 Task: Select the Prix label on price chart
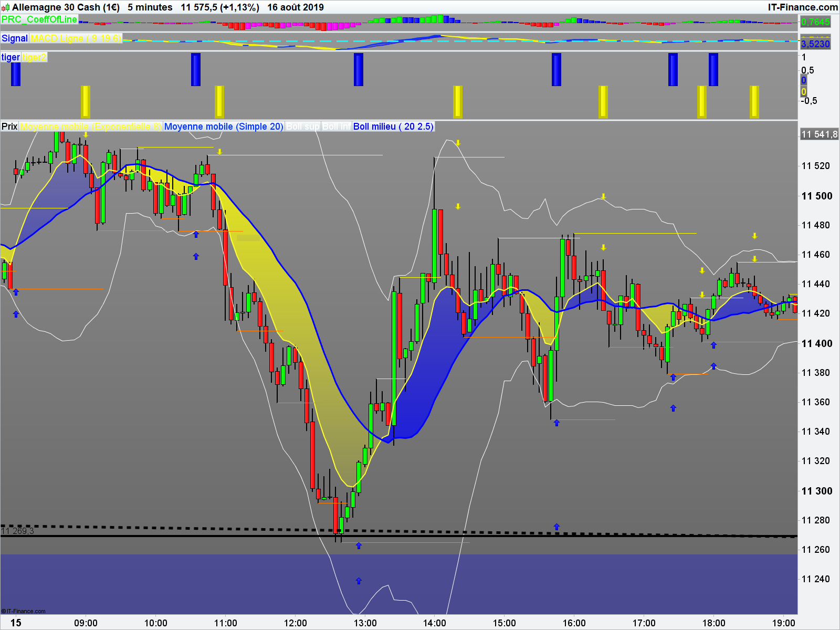click(9, 127)
